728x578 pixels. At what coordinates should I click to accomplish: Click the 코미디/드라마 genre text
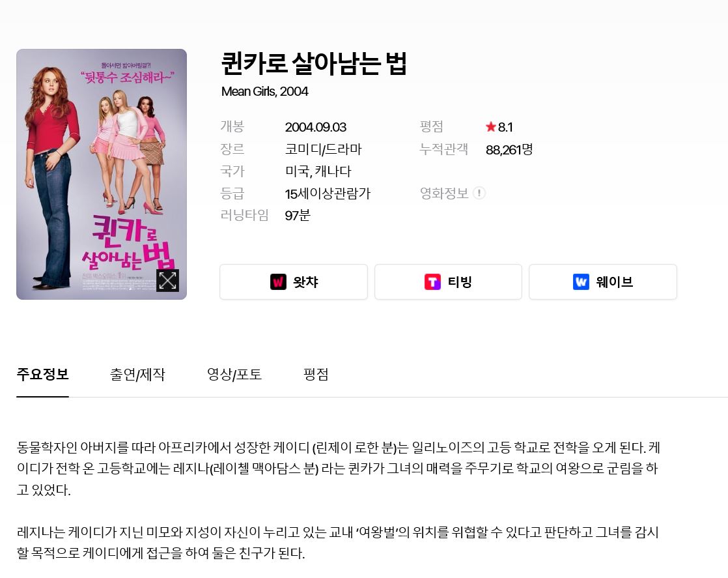[x=323, y=149]
